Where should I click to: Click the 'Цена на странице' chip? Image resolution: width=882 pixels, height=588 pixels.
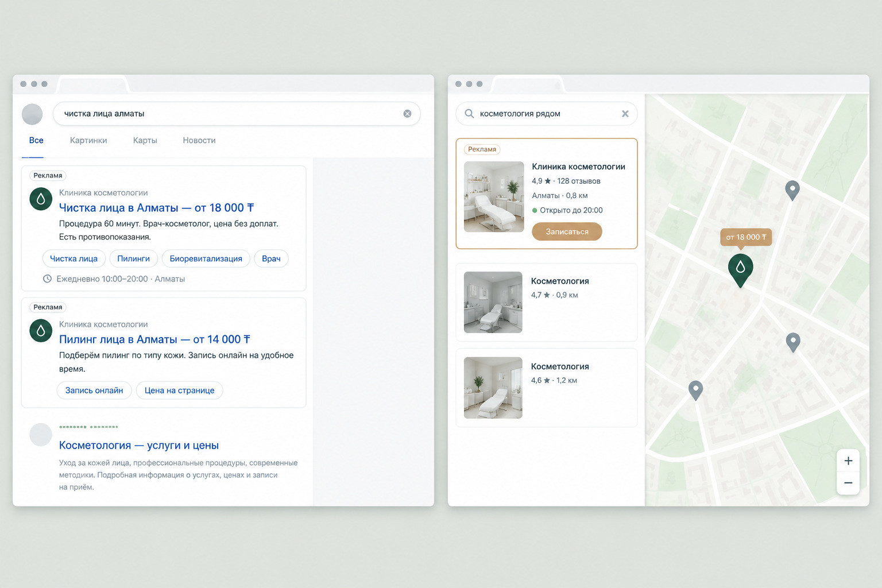179,390
